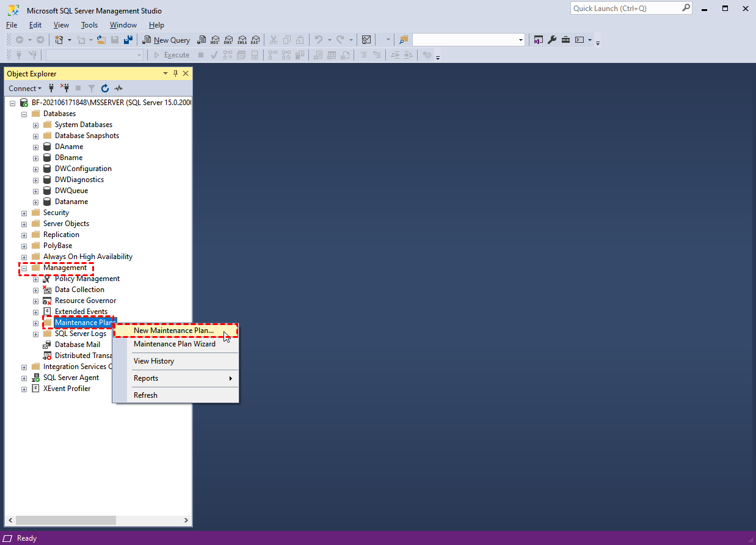Open the View menu

[x=61, y=25]
